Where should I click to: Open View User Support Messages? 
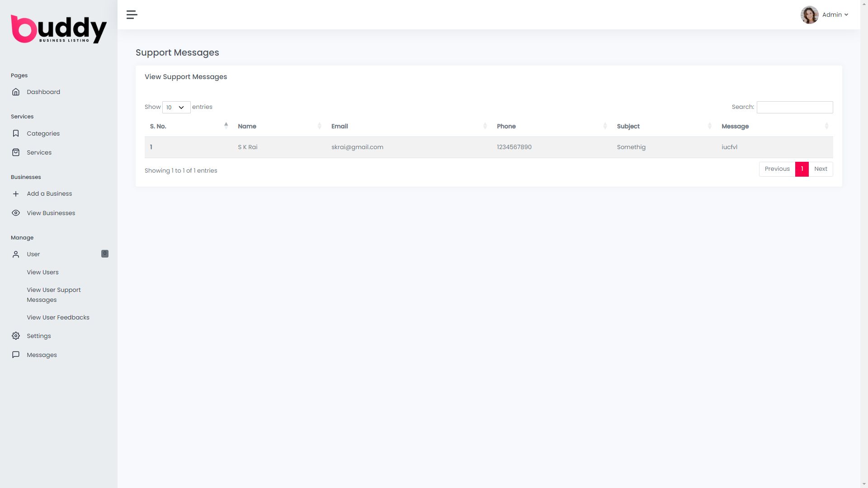53,295
